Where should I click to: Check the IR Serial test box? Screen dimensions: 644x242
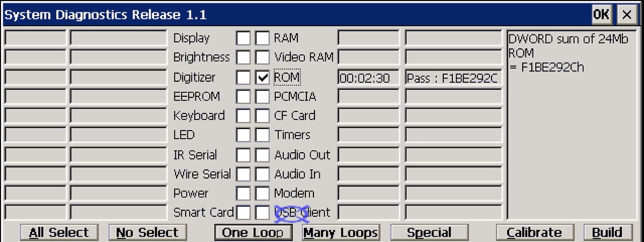tap(244, 155)
